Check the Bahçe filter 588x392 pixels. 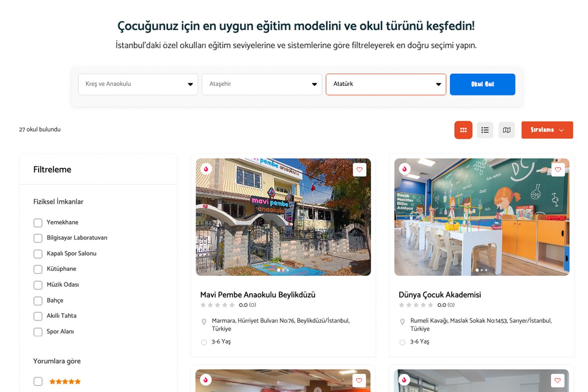point(38,301)
